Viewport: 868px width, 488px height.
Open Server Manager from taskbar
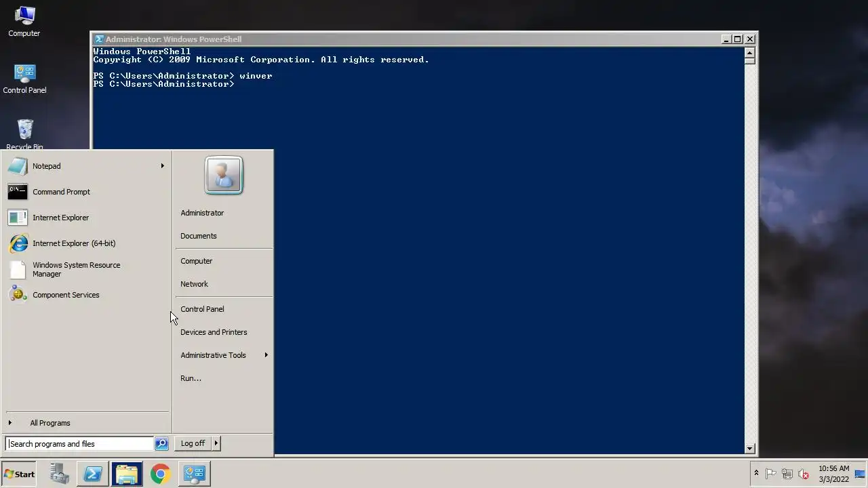pos(59,474)
